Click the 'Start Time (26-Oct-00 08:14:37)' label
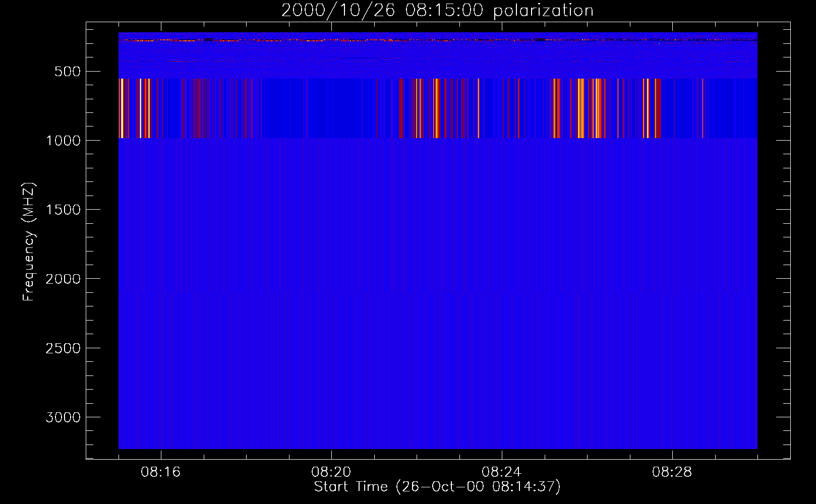The image size is (816, 504). pyautogui.click(x=437, y=487)
